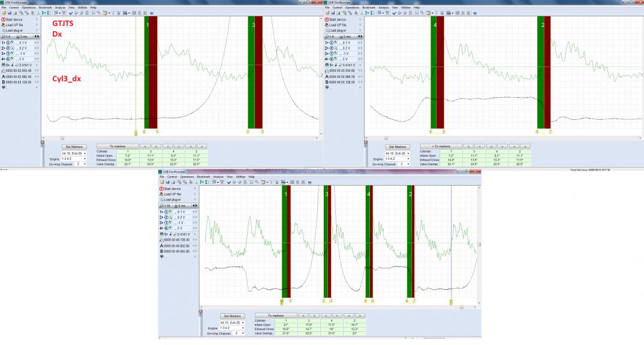The image size is (644, 345).
Task: Open Bookmark menu in the top-left window
Action: click(x=46, y=7)
